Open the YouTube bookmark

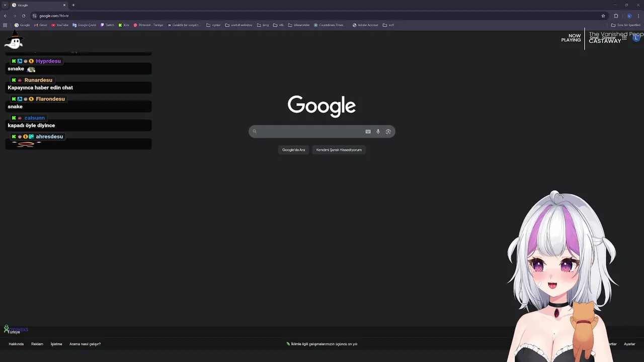click(60, 25)
